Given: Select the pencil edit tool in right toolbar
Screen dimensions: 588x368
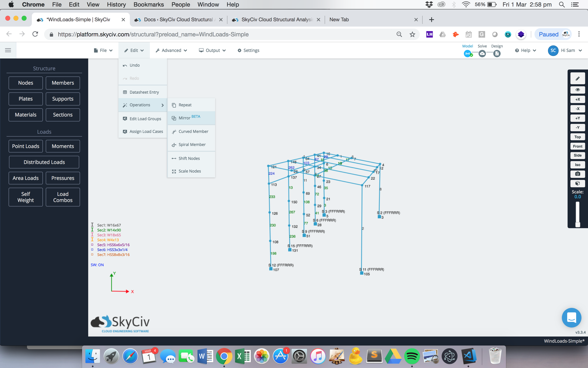Looking at the screenshot, I should coord(578,79).
